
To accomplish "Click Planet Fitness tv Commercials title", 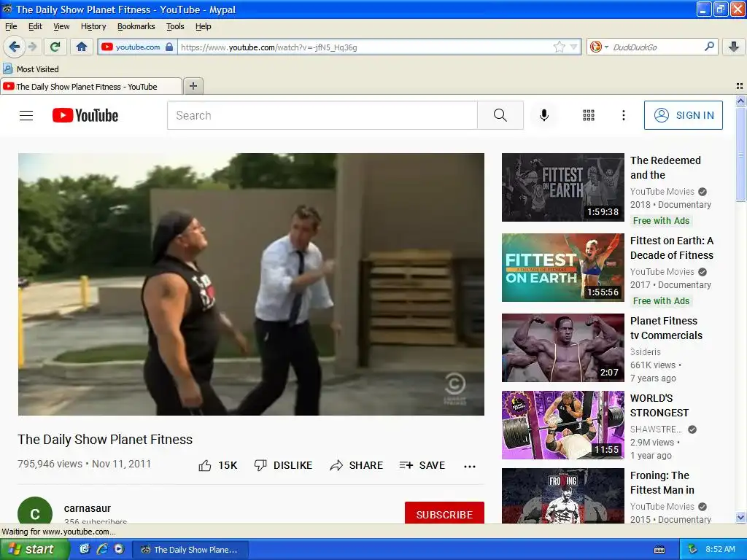I will (666, 328).
